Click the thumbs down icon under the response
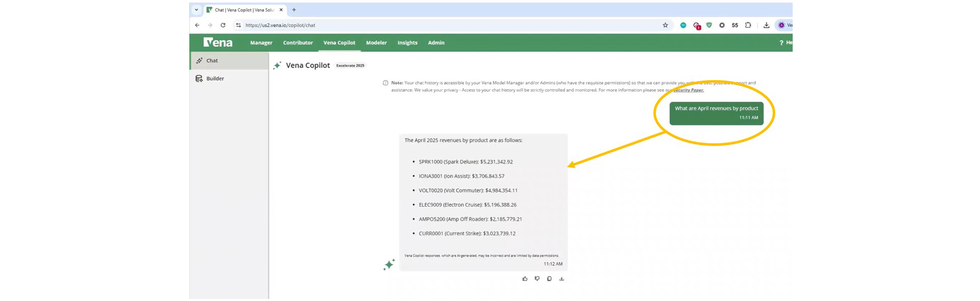 point(537,279)
